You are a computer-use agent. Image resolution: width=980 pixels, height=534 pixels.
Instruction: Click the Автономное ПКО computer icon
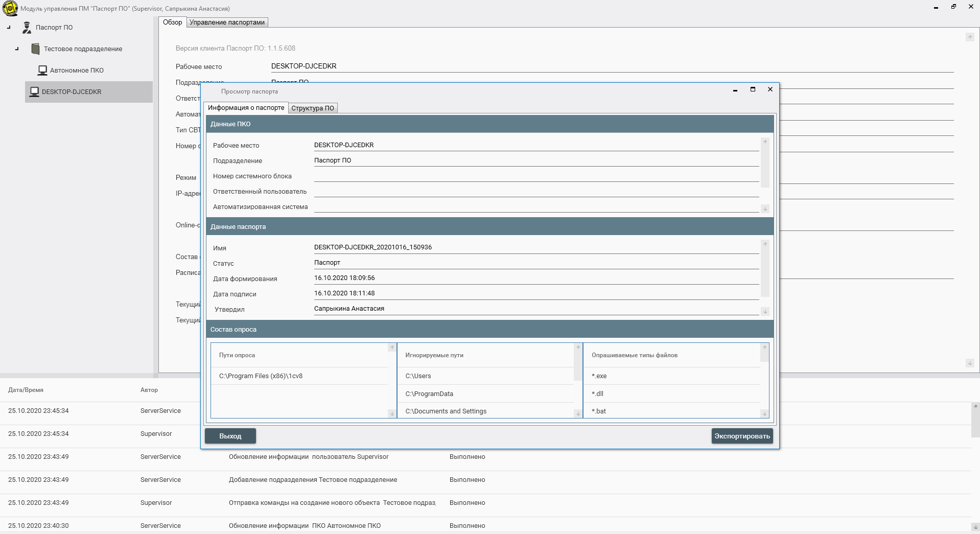[x=43, y=71]
